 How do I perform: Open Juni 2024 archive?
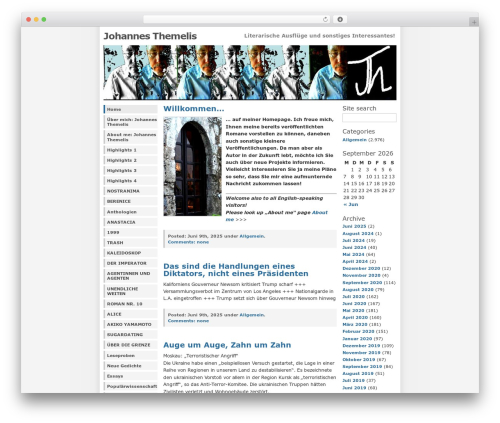click(354, 248)
